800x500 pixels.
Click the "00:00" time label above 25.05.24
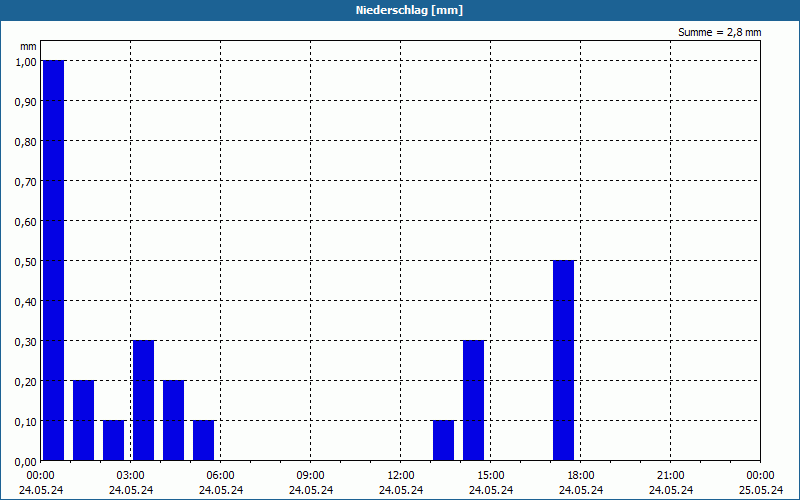coord(760,476)
